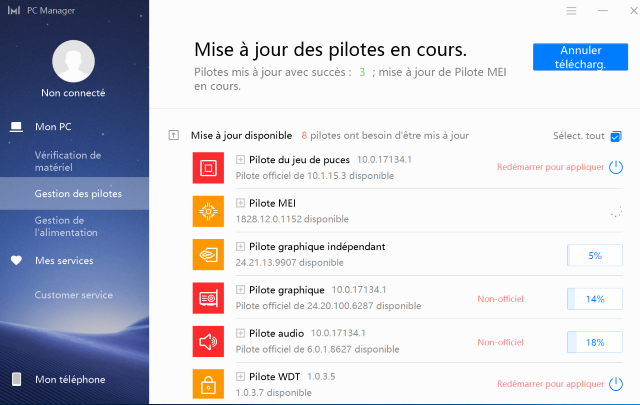Viewport: 640px width, 405px height.
Task: Click the Mon téléphone phone icon
Action: pyautogui.click(x=16, y=379)
